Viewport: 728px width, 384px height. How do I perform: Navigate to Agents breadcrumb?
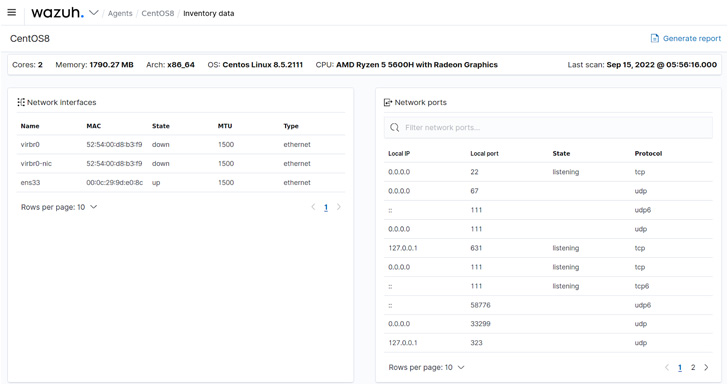(x=120, y=13)
